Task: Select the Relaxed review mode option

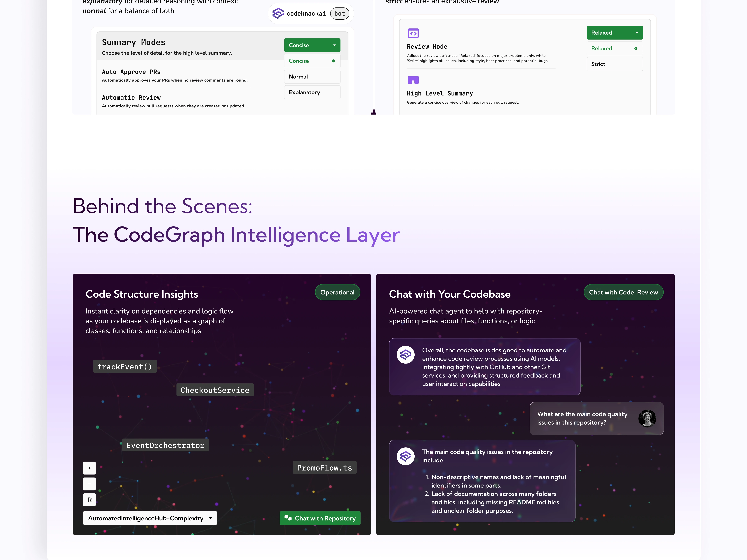Action: [614, 49]
